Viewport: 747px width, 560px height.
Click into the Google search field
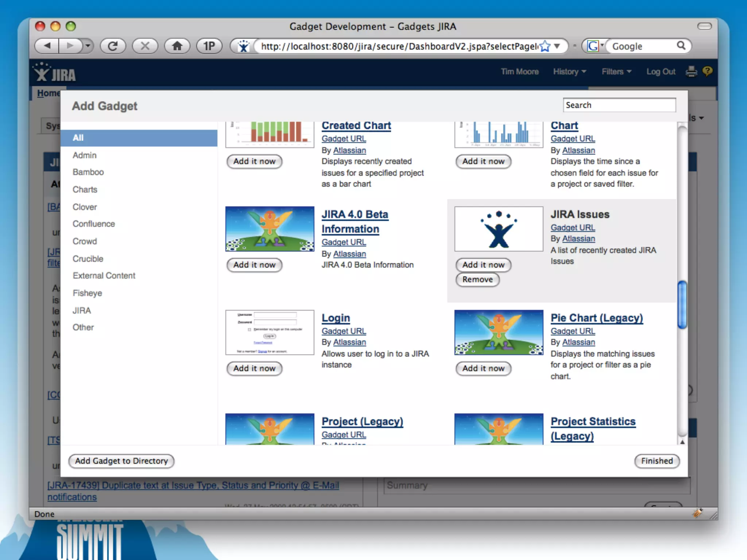click(x=643, y=46)
